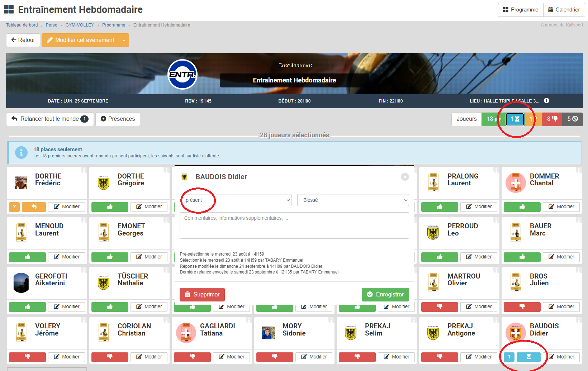The height and width of the screenshot is (371, 588).
Task: Close the BAUDOIS Didier edit panel
Action: [x=405, y=177]
